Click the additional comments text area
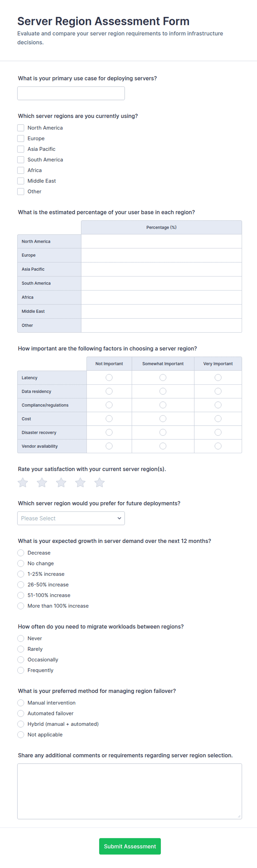The width and height of the screenshot is (257, 868). pos(130,791)
